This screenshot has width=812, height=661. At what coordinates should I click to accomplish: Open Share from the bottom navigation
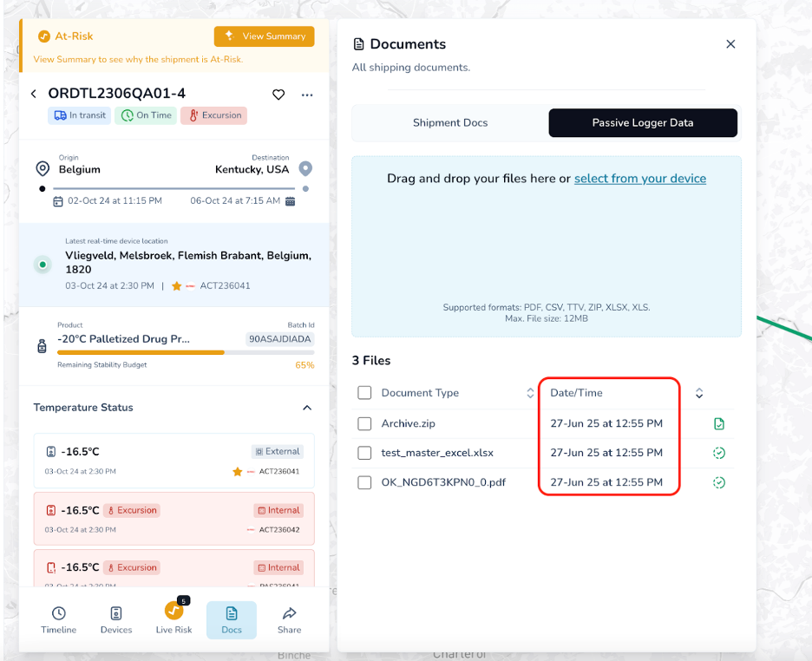(289, 619)
